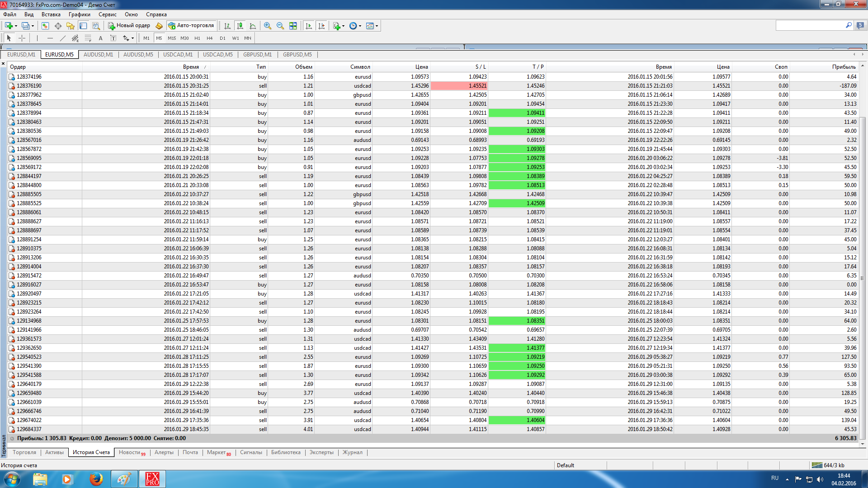This screenshot has width=868, height=488.
Task: Click the Новый ордер button
Action: click(x=129, y=26)
